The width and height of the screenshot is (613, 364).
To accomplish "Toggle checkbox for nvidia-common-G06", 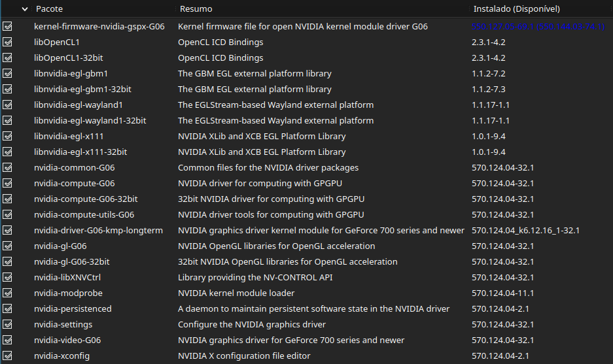I will point(7,167).
